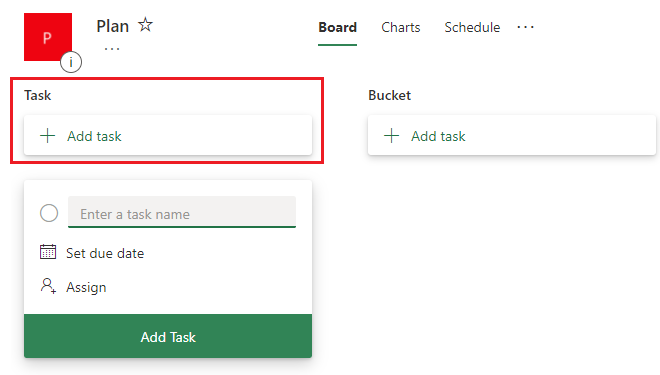
Task: Open the ellipsis menu under Plan title
Action: (x=112, y=49)
